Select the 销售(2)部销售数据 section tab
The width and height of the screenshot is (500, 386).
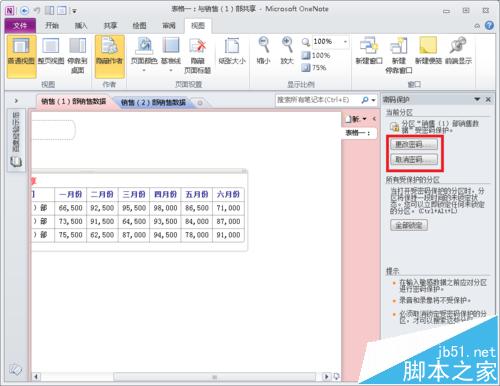153,102
